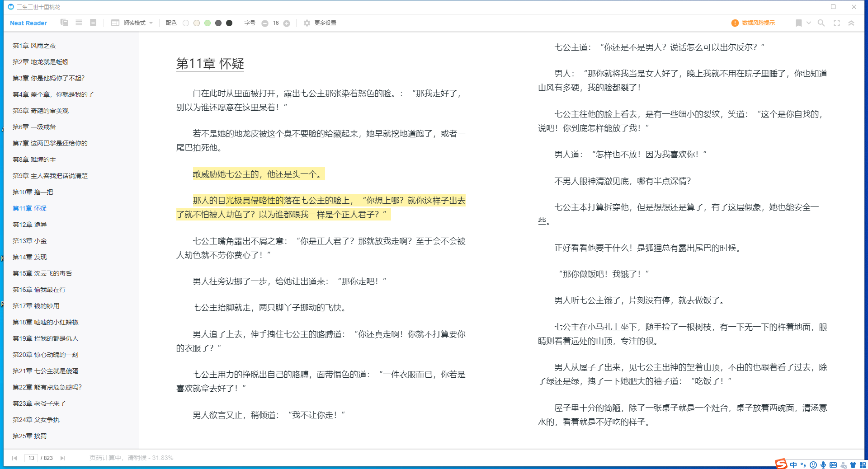This screenshot has height=469, width=868.
Task: Navigate to chapter 第18章 嘘嘘的小红辣椒
Action: 46,322
